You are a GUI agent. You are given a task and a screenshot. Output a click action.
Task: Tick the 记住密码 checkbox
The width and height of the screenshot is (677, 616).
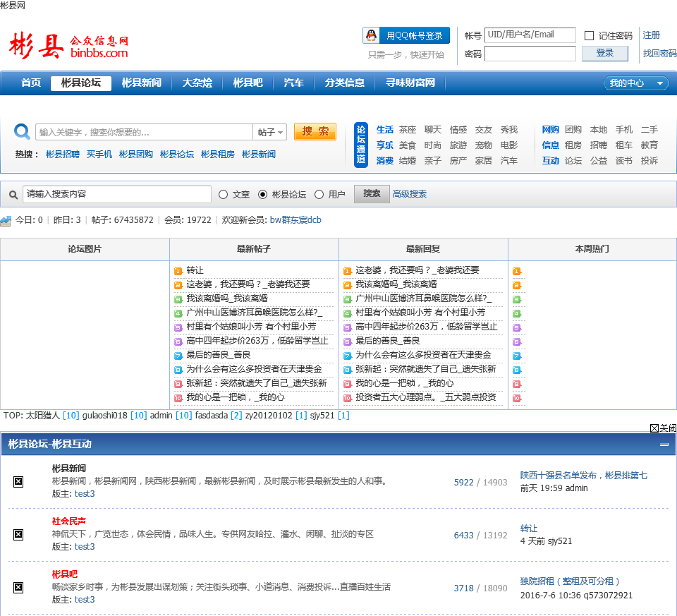pos(589,35)
